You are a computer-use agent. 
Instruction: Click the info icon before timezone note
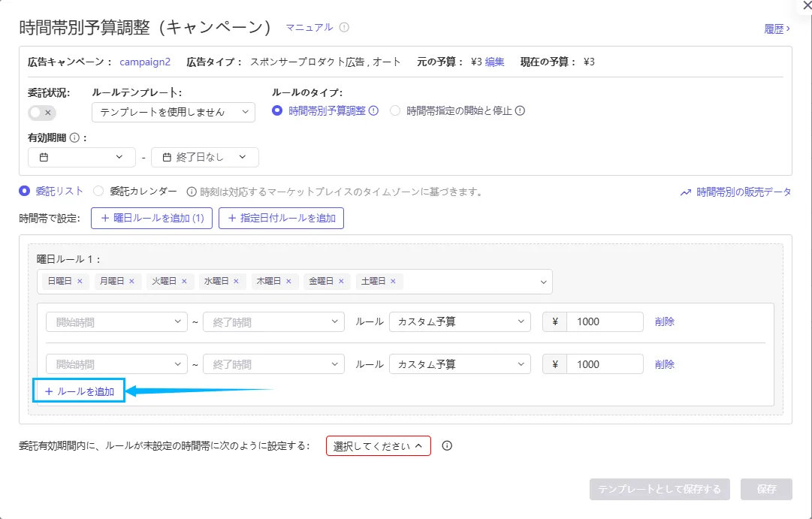click(191, 192)
